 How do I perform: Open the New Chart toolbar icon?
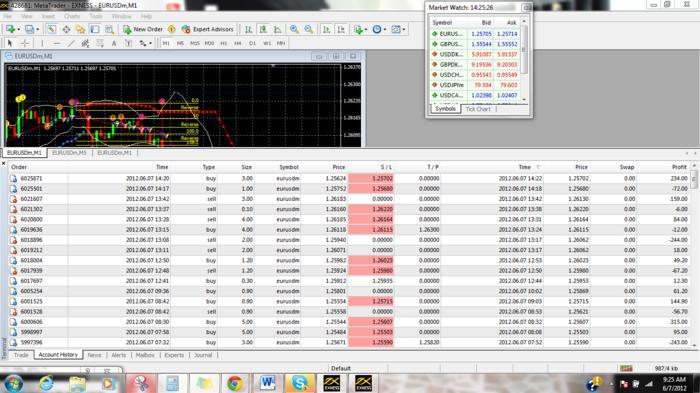coord(10,29)
